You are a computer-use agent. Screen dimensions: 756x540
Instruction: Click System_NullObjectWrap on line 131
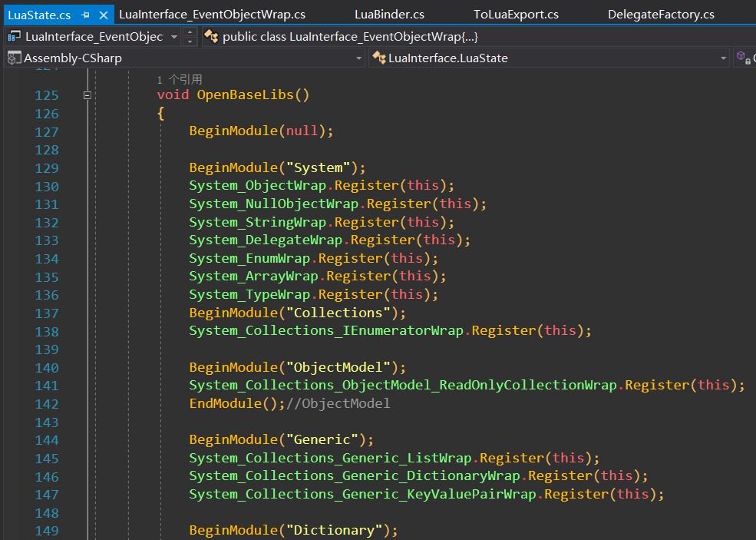point(274,204)
